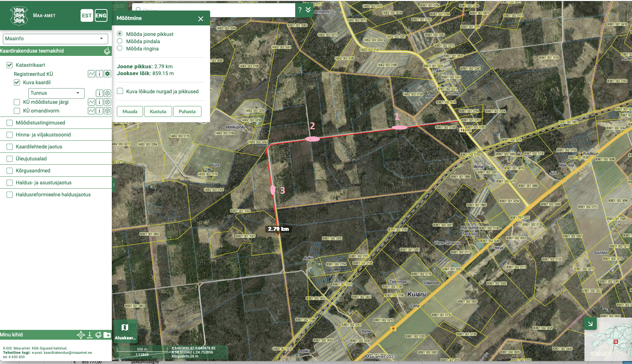Expand the search options double chevron
Screen dimensions: 632x364
tap(308, 10)
